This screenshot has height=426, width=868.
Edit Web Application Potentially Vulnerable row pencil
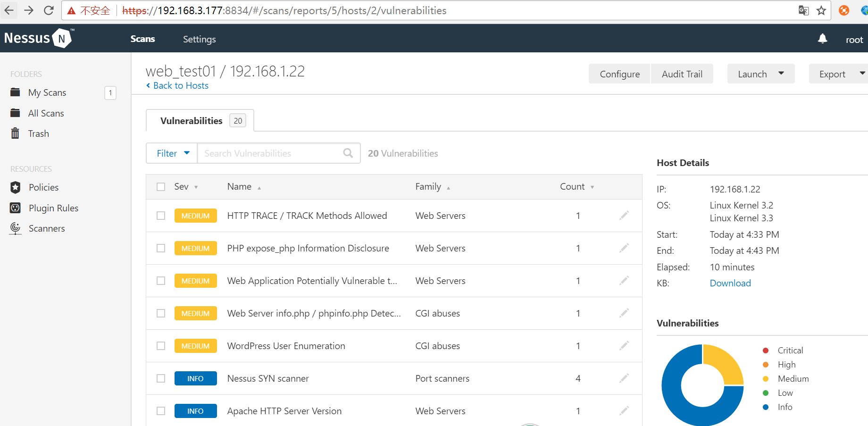click(624, 281)
